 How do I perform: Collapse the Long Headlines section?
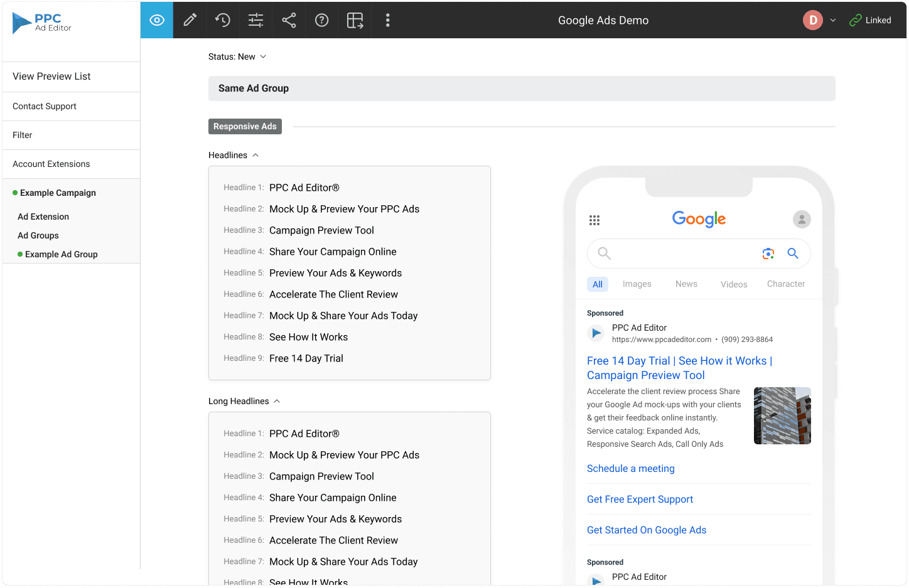coord(244,401)
